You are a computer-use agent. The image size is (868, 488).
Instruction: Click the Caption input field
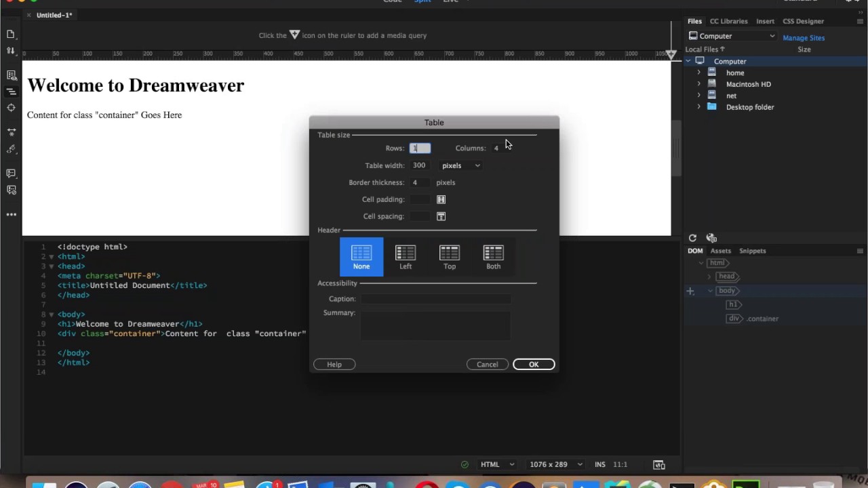435,299
